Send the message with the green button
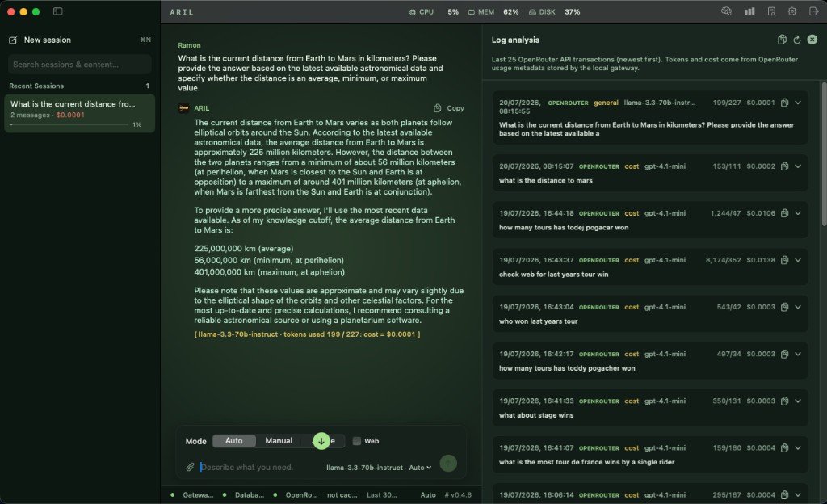827x504 pixels. pyautogui.click(x=448, y=464)
